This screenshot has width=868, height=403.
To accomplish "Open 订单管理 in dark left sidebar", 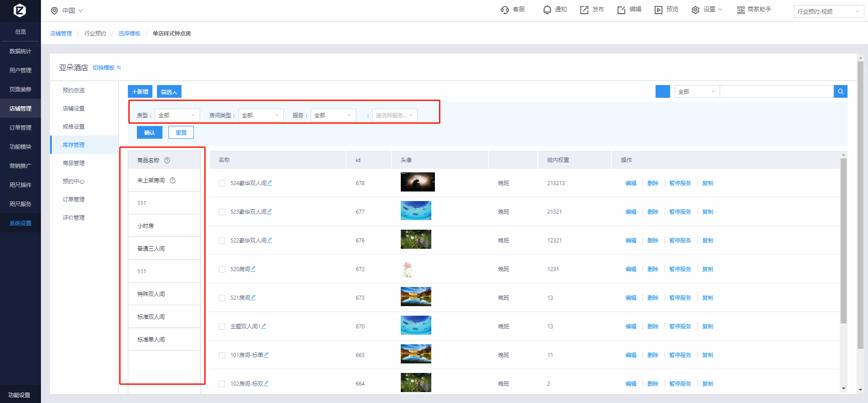I will point(20,127).
